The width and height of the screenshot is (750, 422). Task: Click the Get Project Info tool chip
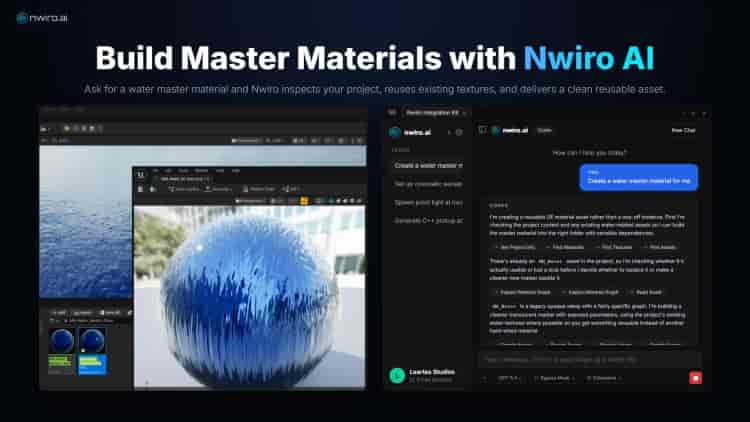tap(515, 246)
